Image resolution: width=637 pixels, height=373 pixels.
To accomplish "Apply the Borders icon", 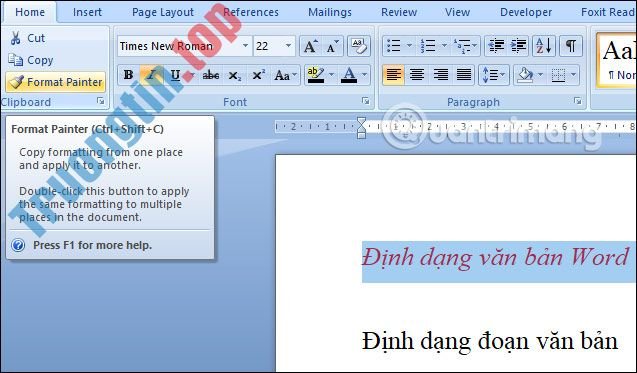I will 558,75.
